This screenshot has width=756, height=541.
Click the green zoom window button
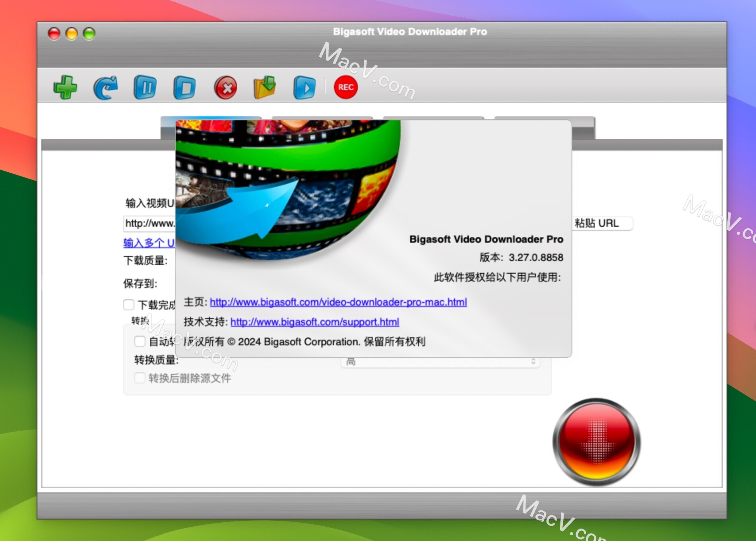point(89,33)
